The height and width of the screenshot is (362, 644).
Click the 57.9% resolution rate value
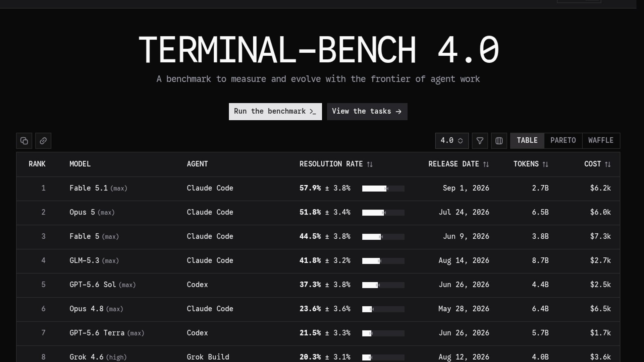(310, 188)
